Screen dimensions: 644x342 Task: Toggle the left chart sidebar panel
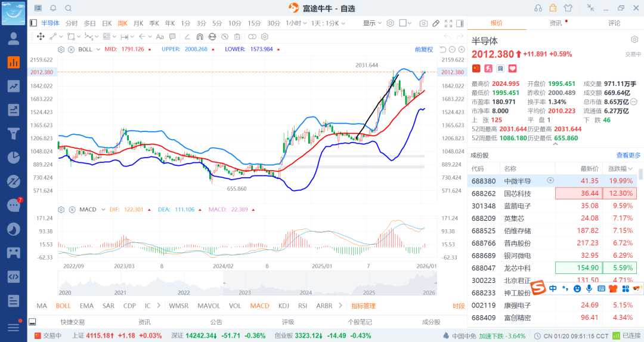pos(33,23)
